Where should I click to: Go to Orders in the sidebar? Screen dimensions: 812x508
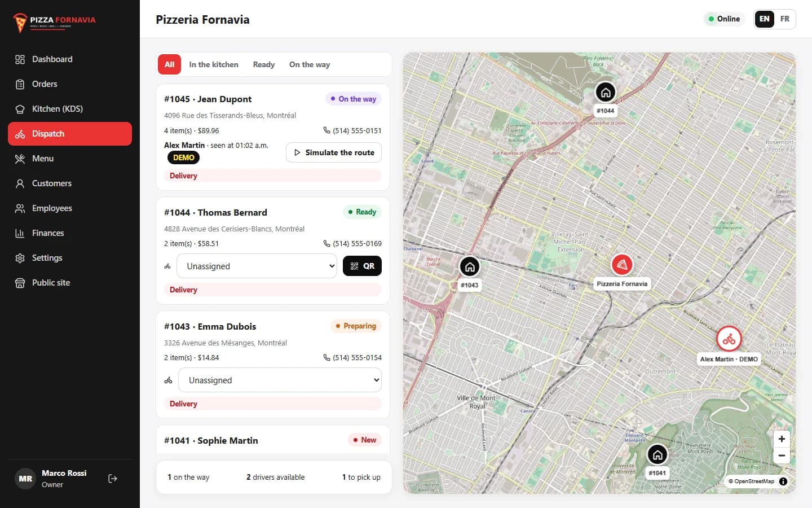click(x=70, y=84)
